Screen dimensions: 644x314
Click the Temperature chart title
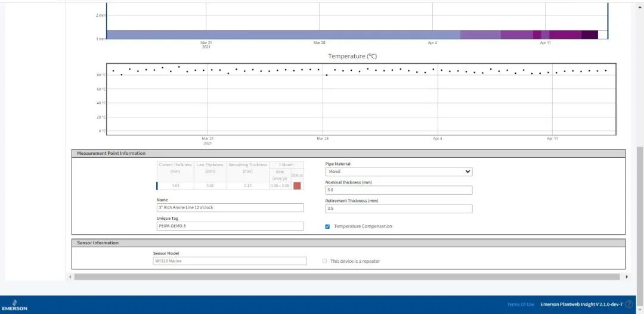click(352, 56)
